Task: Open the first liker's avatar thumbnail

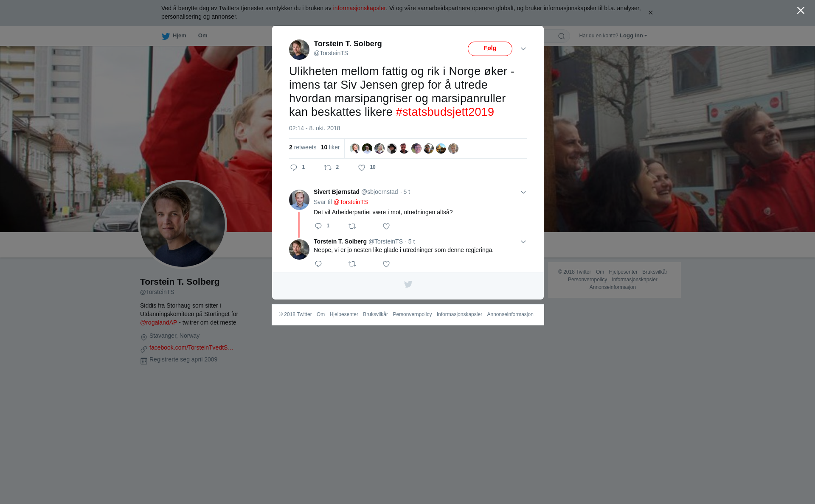Action: pyautogui.click(x=355, y=148)
